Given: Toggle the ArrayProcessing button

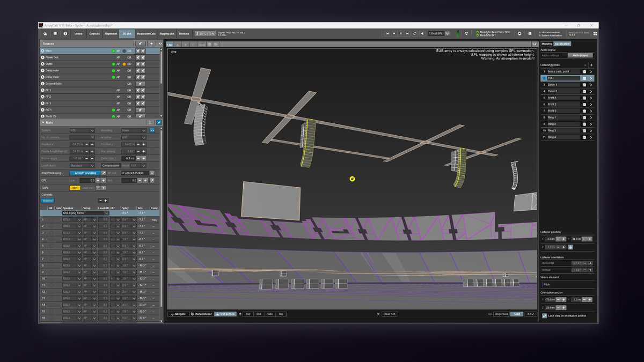Looking at the screenshot, I should pyautogui.click(x=85, y=173).
